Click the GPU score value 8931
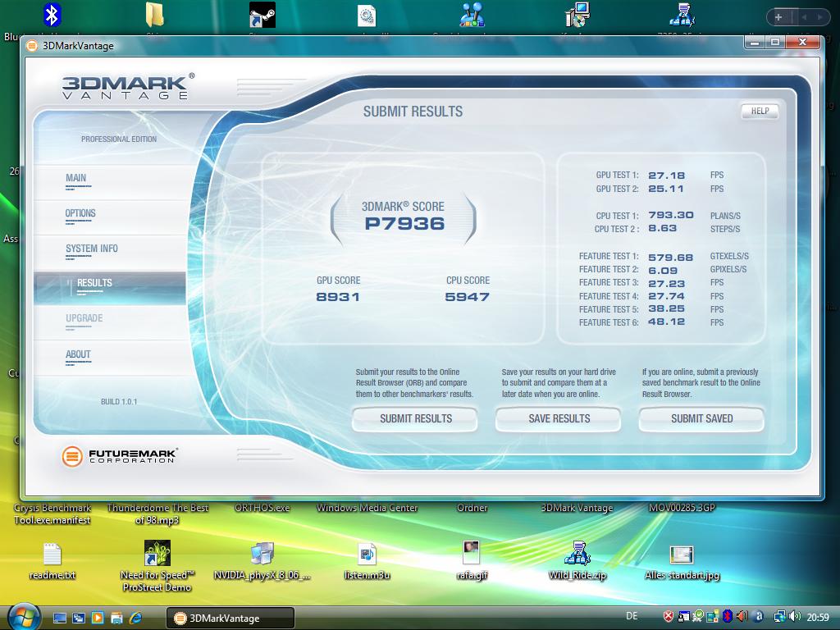 click(x=337, y=297)
